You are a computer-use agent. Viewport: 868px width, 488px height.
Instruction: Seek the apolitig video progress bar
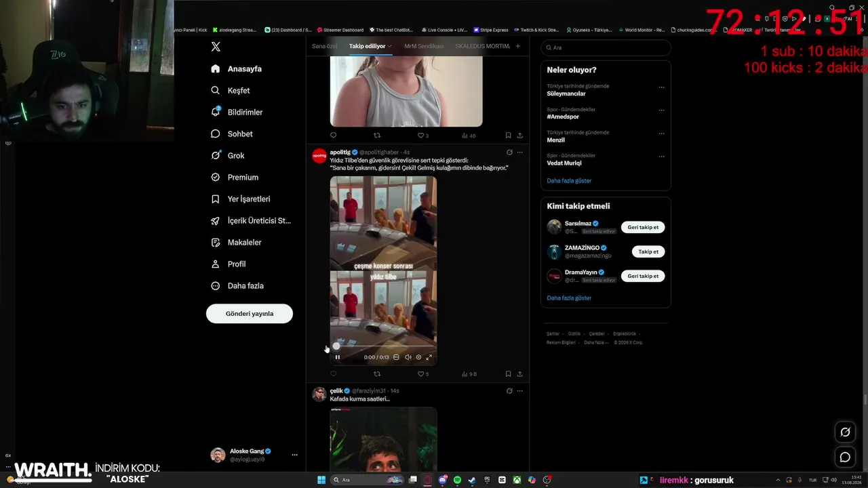pos(383,346)
